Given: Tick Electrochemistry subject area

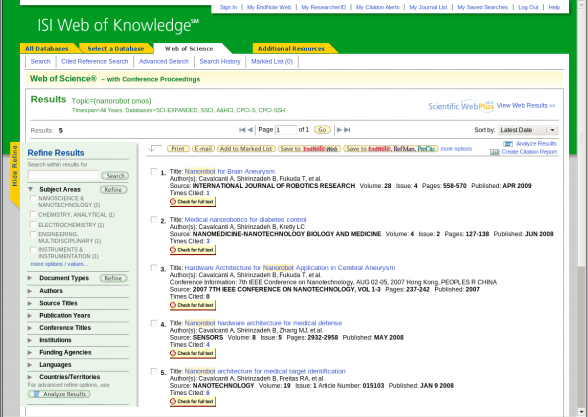Looking at the screenshot, I should 33,225.
